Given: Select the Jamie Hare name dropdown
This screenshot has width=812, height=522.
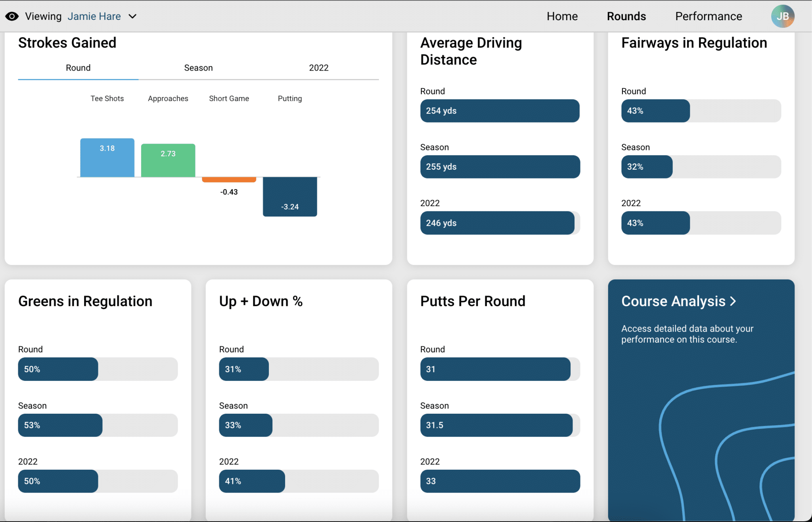Looking at the screenshot, I should click(x=94, y=16).
